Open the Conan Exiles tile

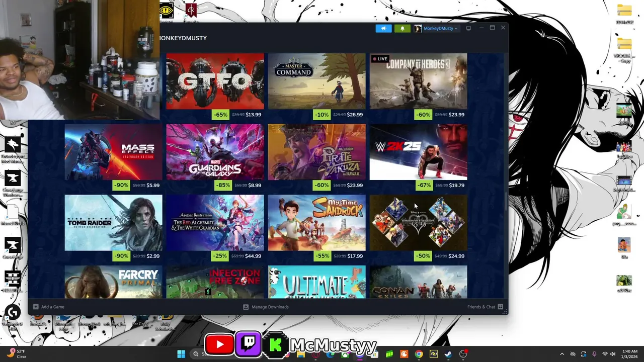[418, 282]
